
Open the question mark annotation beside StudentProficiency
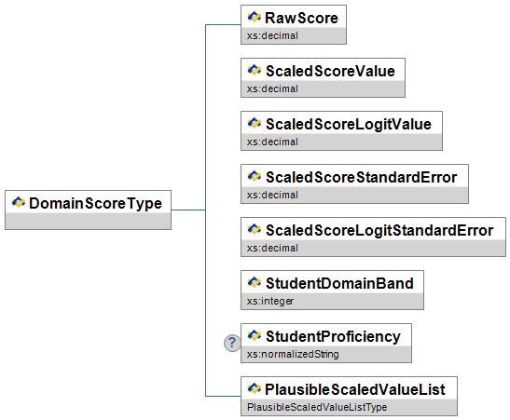point(232,343)
